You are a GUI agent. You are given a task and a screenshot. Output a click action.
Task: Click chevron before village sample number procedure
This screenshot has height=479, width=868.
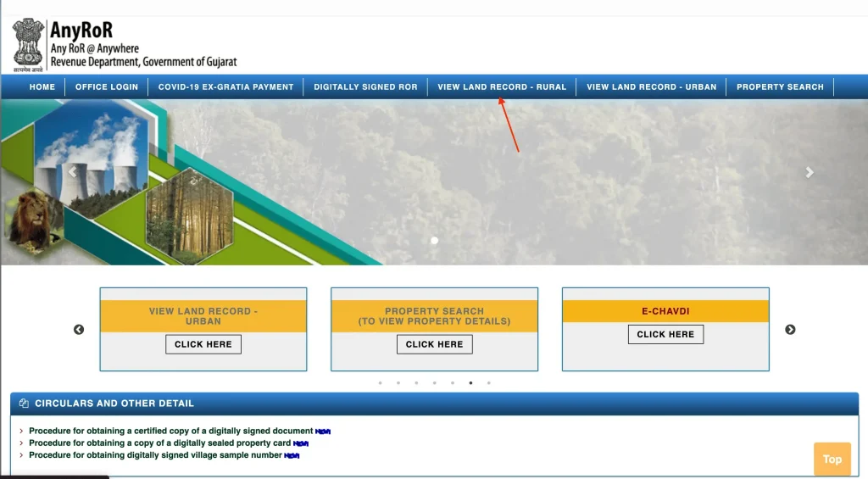pos(21,455)
